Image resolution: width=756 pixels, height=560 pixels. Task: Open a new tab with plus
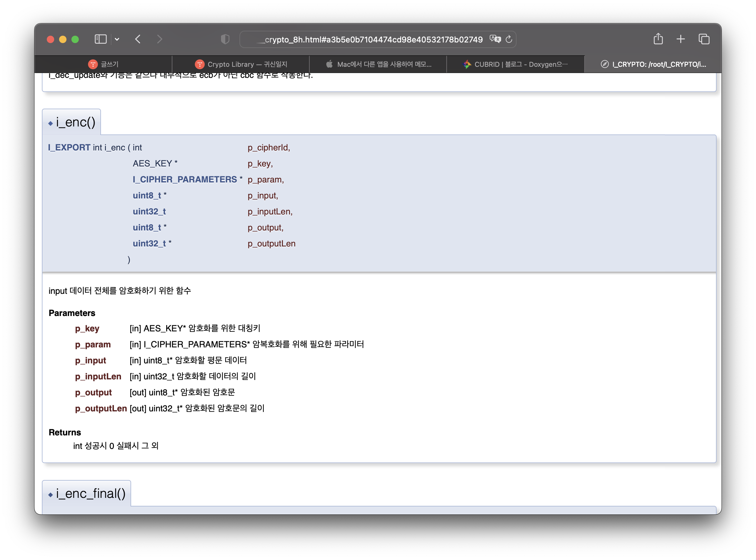(x=680, y=39)
